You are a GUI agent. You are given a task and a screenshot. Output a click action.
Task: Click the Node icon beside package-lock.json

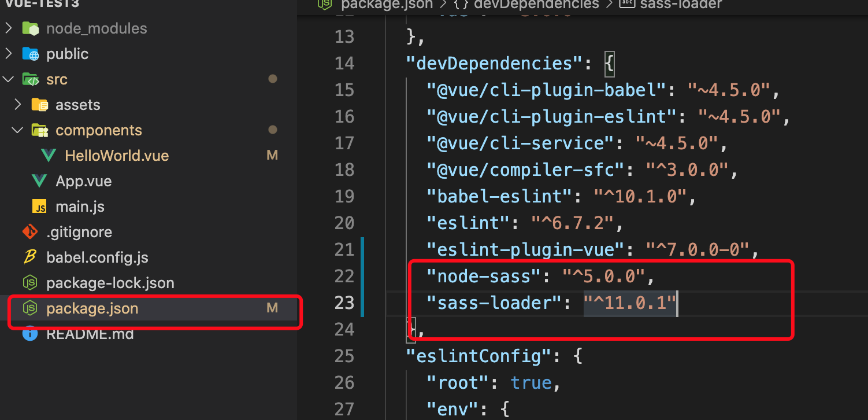point(30,283)
